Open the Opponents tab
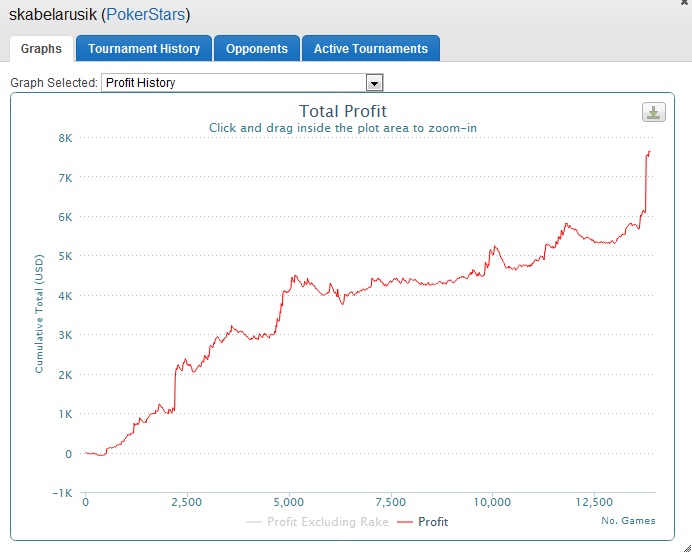This screenshot has height=558, width=692. pyautogui.click(x=257, y=49)
